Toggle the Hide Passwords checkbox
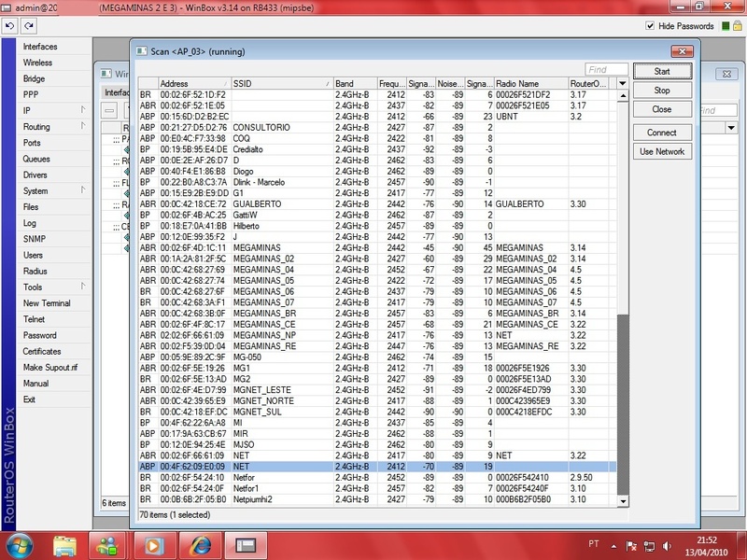This screenshot has width=747, height=560. [651, 26]
